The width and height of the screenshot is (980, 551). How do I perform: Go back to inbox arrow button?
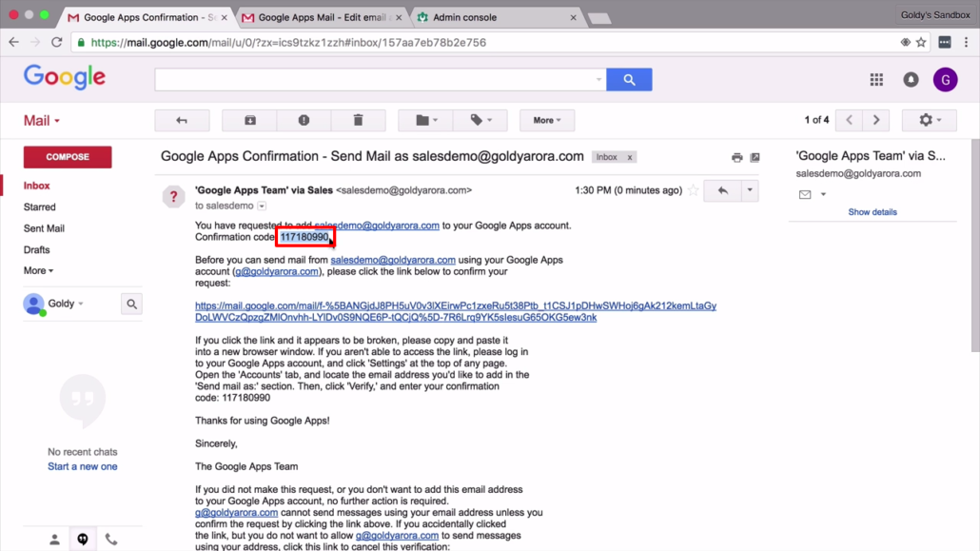pos(182,120)
